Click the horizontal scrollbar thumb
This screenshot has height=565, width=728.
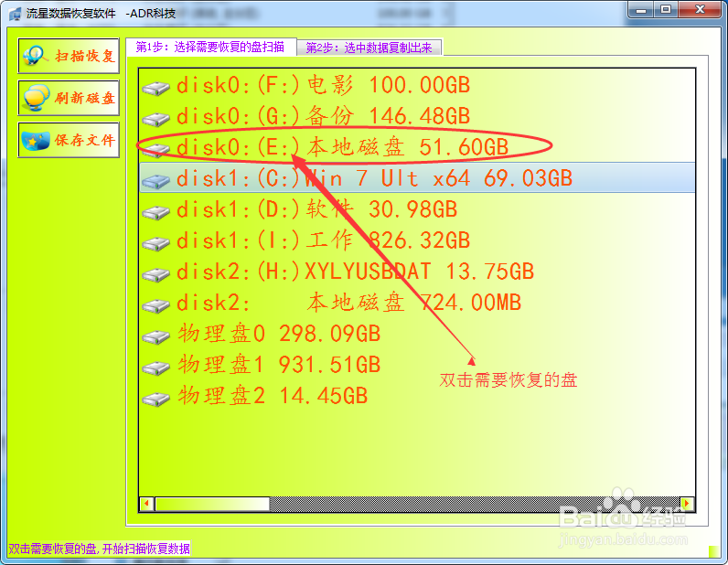click(x=212, y=503)
